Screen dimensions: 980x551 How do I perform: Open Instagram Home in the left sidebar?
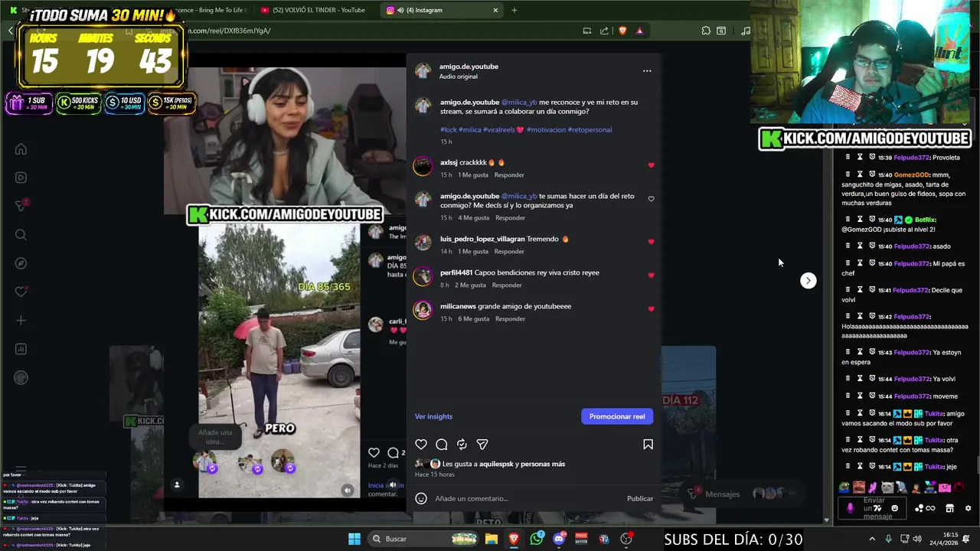pos(21,149)
